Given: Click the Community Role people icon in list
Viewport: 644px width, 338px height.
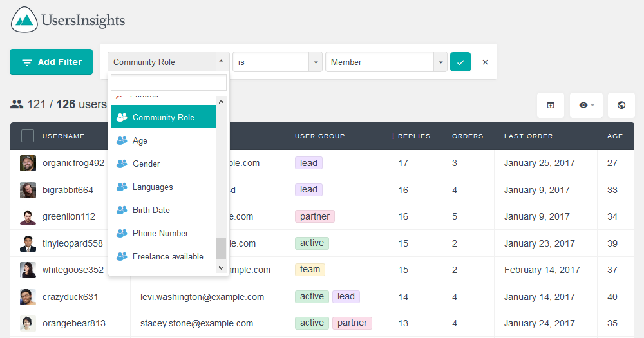Looking at the screenshot, I should (x=122, y=117).
